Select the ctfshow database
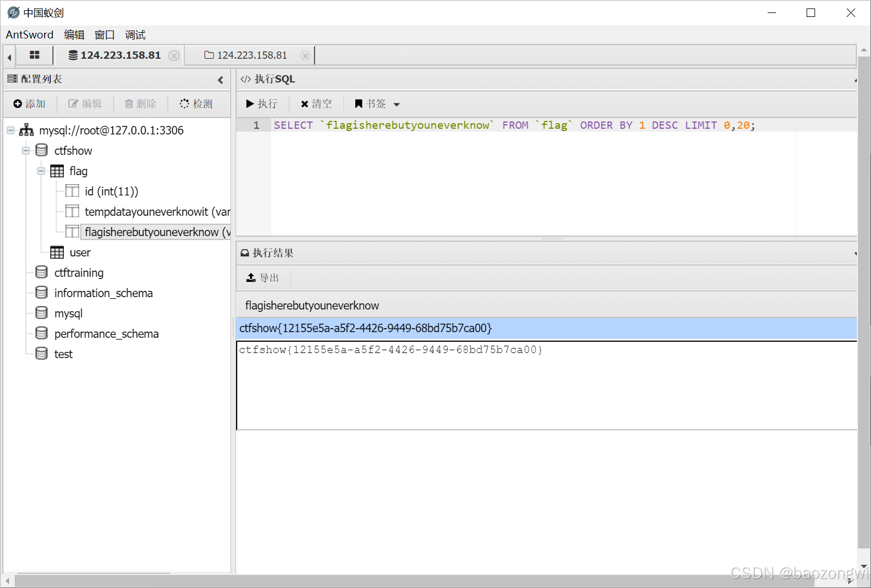 [73, 150]
